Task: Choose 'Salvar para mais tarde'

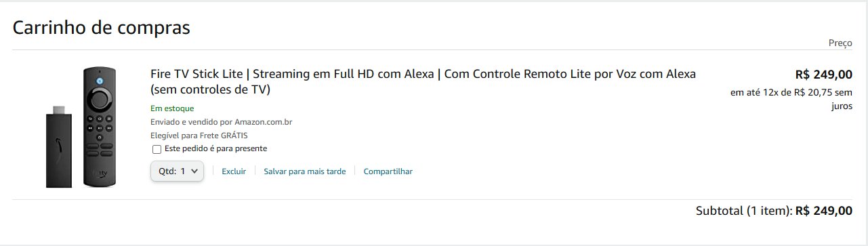Action: click(305, 171)
